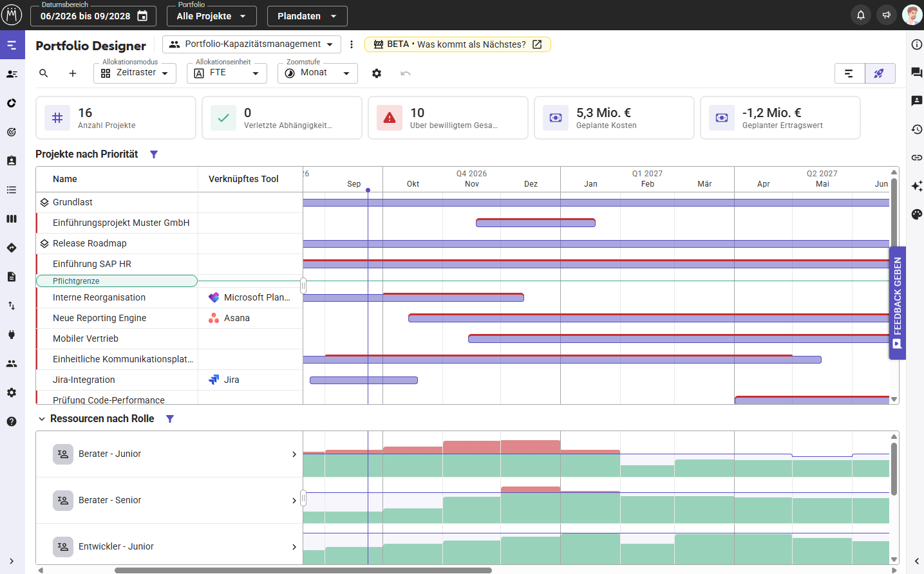Filter Ressourcen nach Rolle

(170, 419)
